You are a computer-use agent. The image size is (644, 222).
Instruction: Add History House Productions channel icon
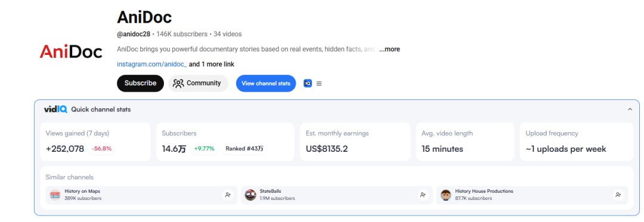618,195
